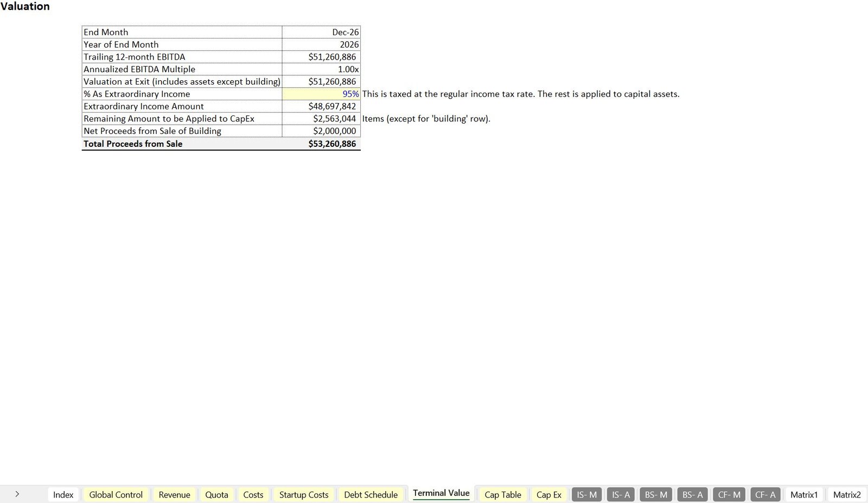Switch to the Global Control tab
868x503 pixels.
click(116, 494)
